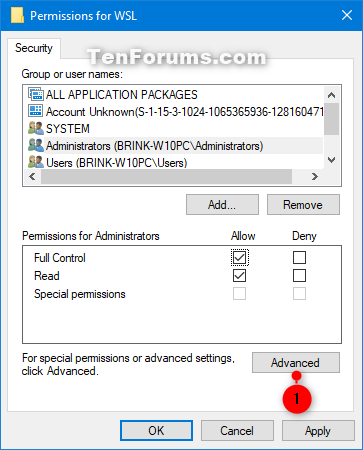Click the Users group icon

36,162
